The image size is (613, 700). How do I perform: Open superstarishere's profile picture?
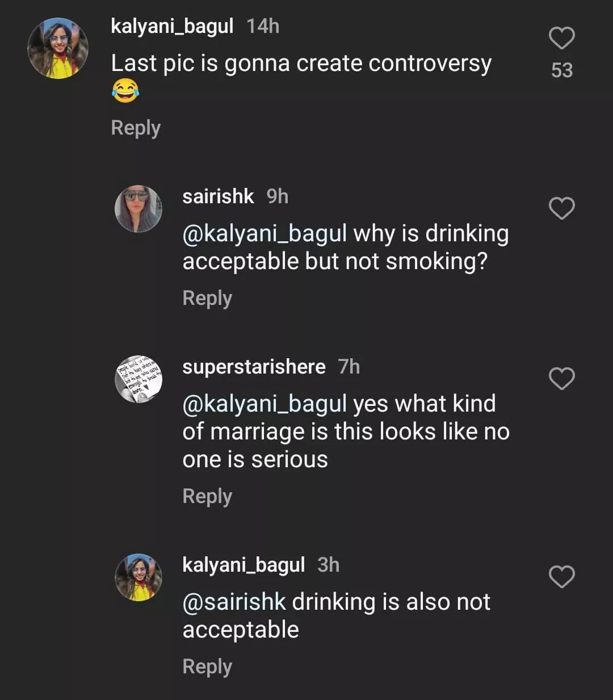[x=138, y=379]
